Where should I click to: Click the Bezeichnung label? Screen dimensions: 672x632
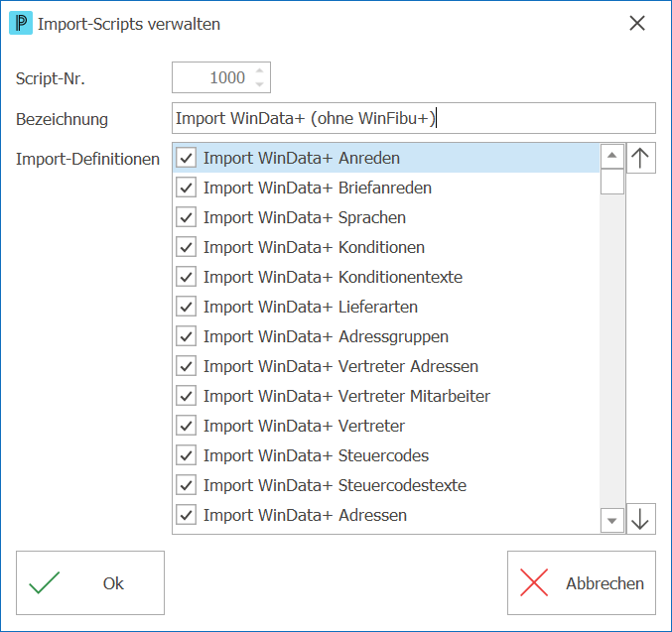[62, 119]
